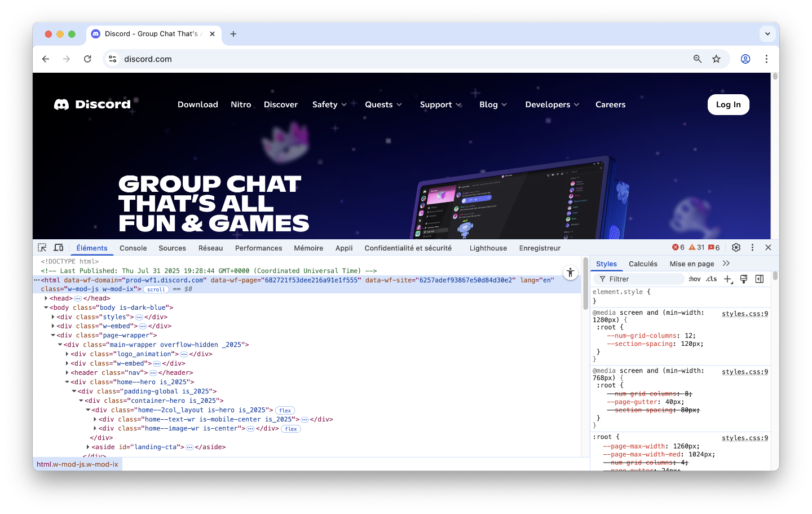Toggle computed styles sidebar icon
The image size is (812, 514).
point(760,279)
